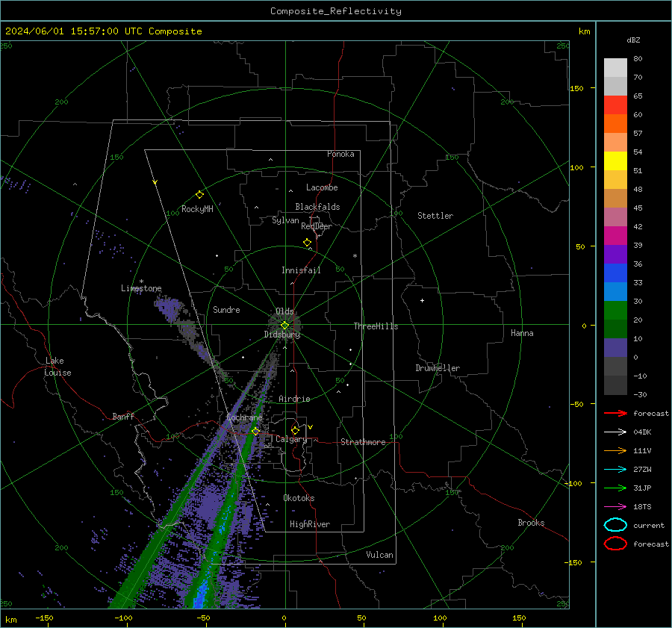The image size is (672, 628).
Task: Click the RedDeer label
Action: [x=317, y=226]
